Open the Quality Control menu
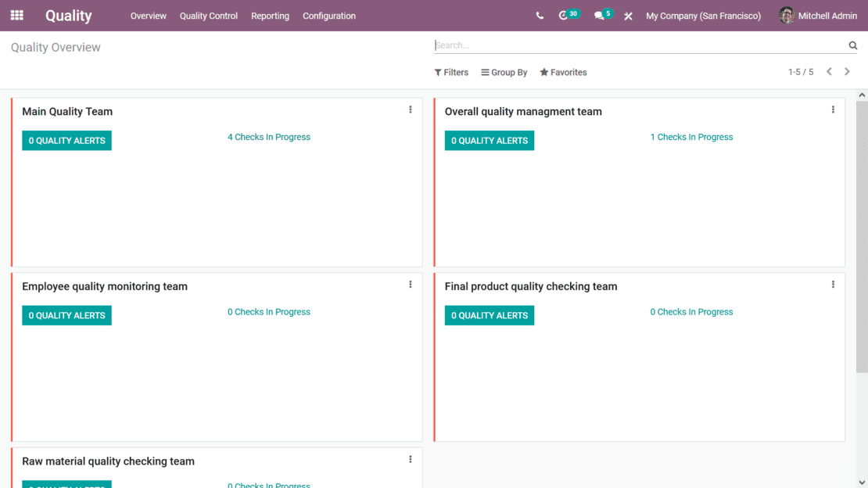Image resolution: width=868 pixels, height=488 pixels. point(209,16)
